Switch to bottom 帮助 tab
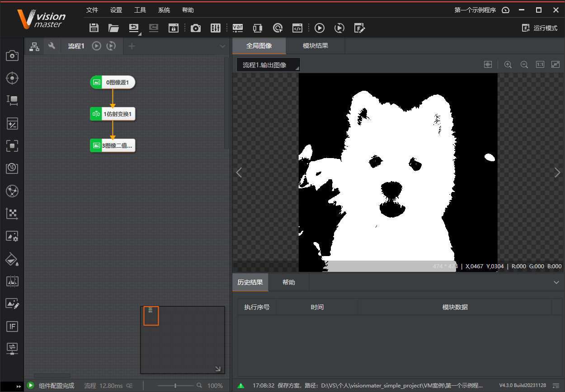Viewport: 565px width, 392px height. tap(289, 282)
